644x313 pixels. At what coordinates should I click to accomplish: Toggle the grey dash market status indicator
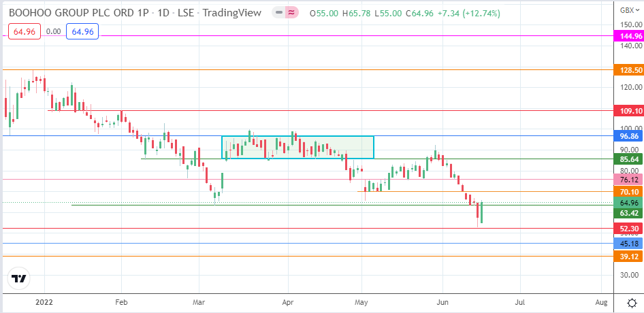tap(279, 13)
